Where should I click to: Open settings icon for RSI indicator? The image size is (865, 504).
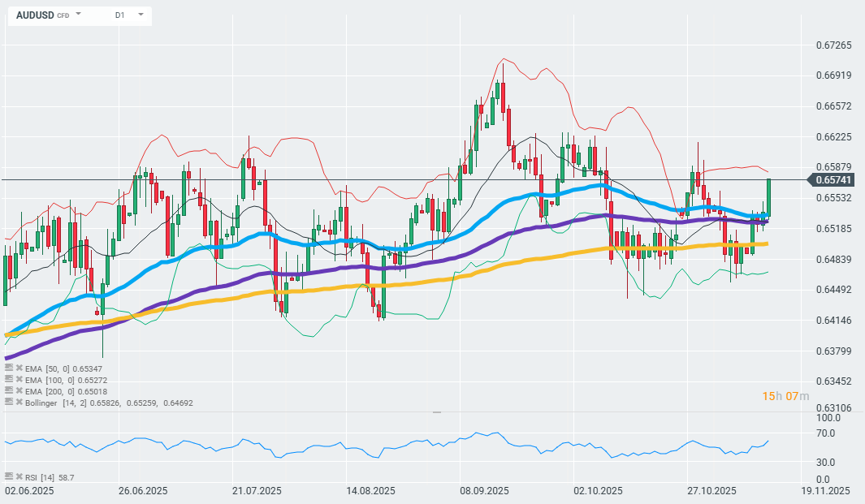(x=8, y=476)
